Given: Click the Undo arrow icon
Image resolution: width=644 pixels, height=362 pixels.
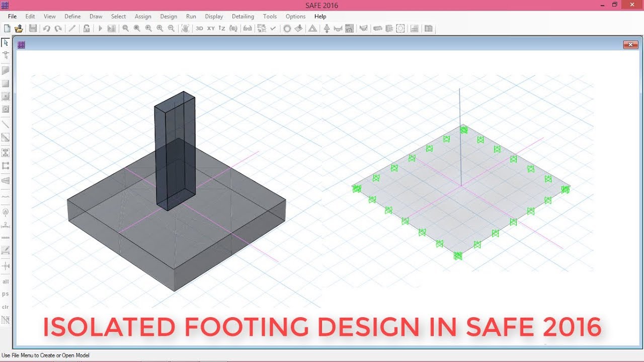Looking at the screenshot, I should coord(46,29).
